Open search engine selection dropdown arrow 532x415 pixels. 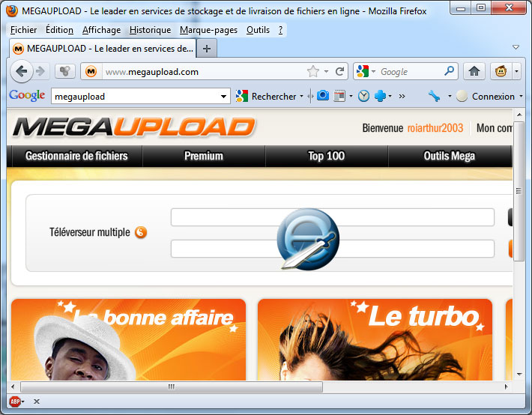click(374, 72)
